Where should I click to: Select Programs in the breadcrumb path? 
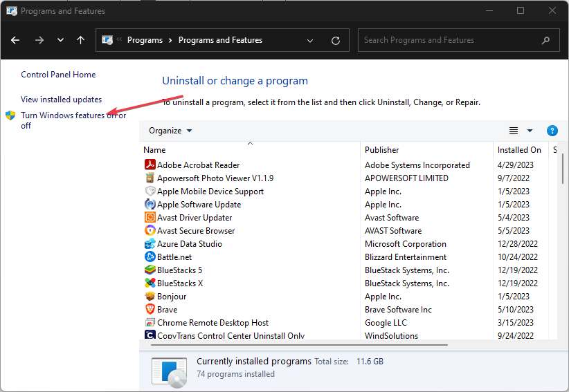[x=145, y=40]
